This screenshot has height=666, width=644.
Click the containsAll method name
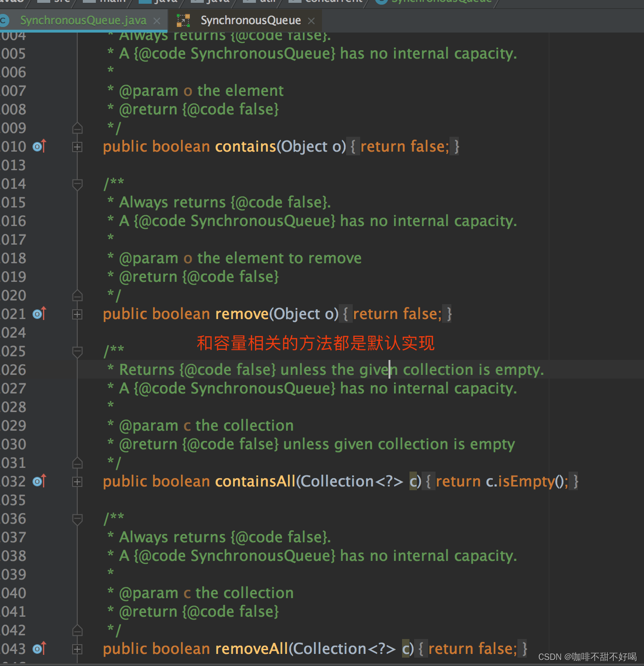255,481
